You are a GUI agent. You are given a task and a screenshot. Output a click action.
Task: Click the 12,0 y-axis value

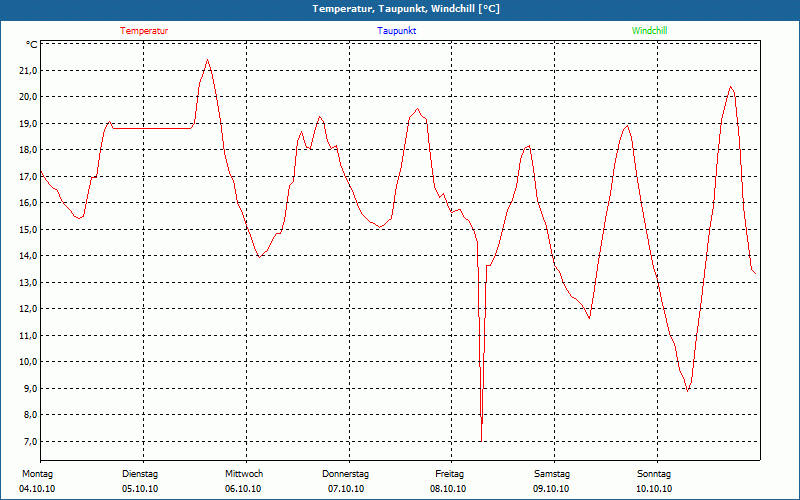(x=29, y=309)
